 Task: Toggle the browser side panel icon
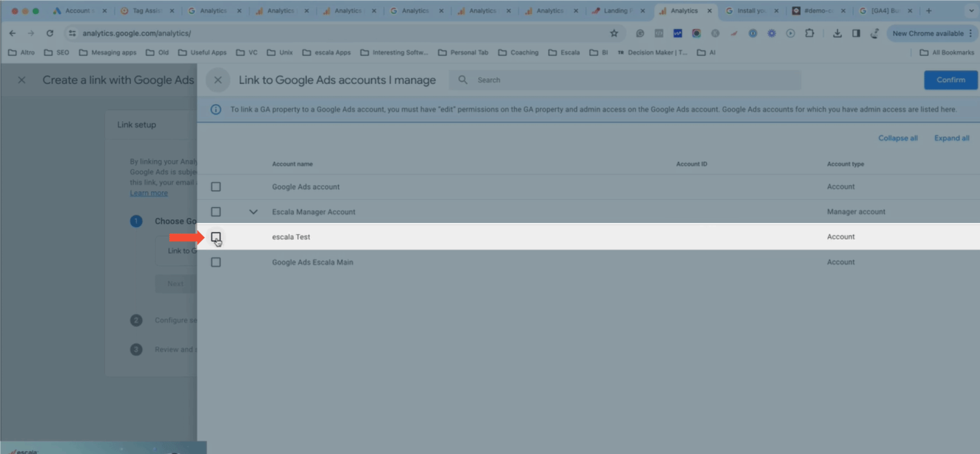856,33
